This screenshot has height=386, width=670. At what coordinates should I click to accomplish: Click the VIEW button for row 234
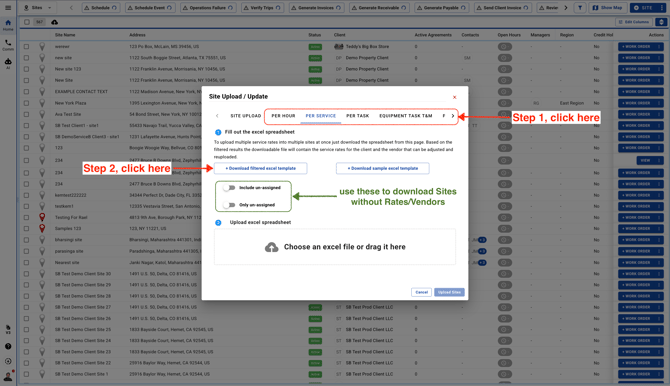tap(645, 160)
